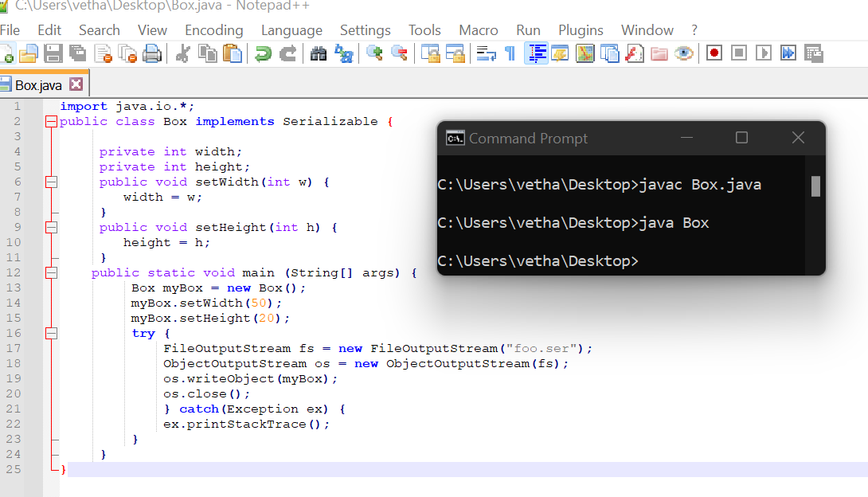
Task: Click "javac Box.java" in Command Prompt
Action: 700,185
